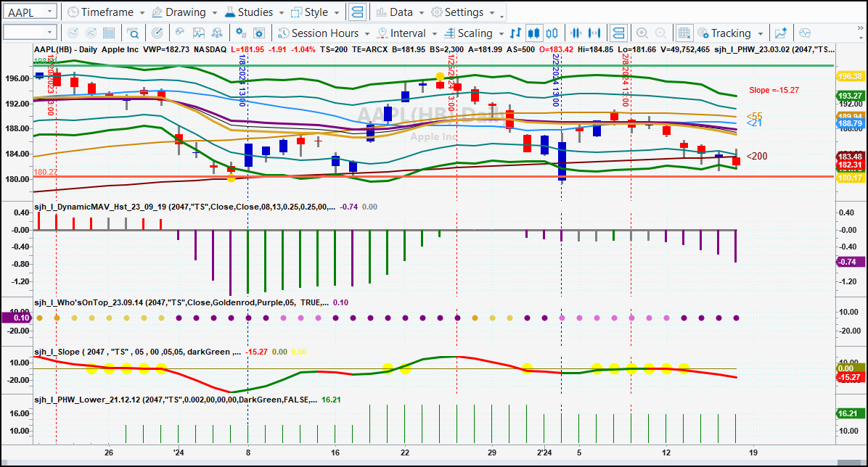Click the orange 180.17 price axis label
This screenshot has height=467, width=868.
pyautogui.click(x=849, y=178)
